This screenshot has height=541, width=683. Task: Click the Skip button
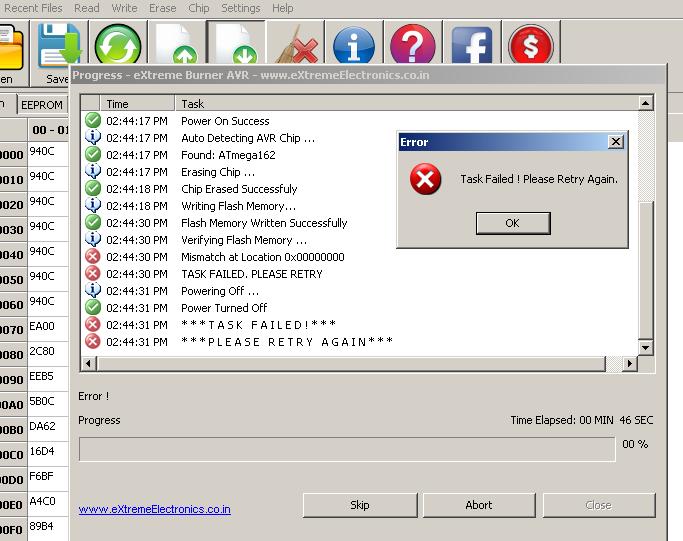(360, 505)
